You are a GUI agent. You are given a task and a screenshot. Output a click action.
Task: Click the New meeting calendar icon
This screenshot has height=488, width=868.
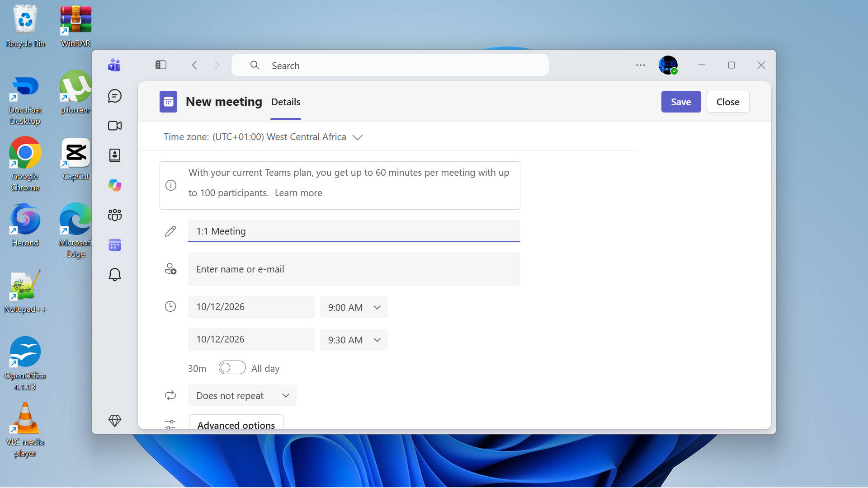point(168,102)
